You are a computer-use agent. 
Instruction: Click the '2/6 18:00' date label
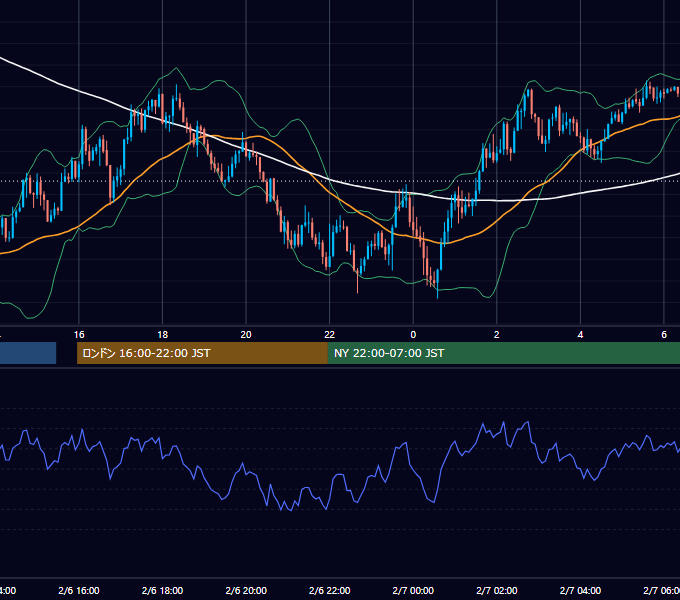[162, 590]
